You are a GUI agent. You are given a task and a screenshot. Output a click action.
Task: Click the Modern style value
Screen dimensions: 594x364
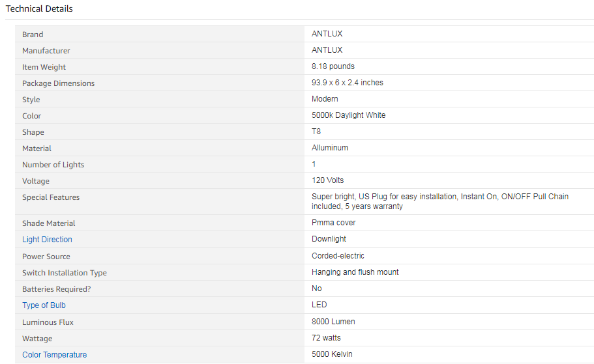[x=325, y=99]
